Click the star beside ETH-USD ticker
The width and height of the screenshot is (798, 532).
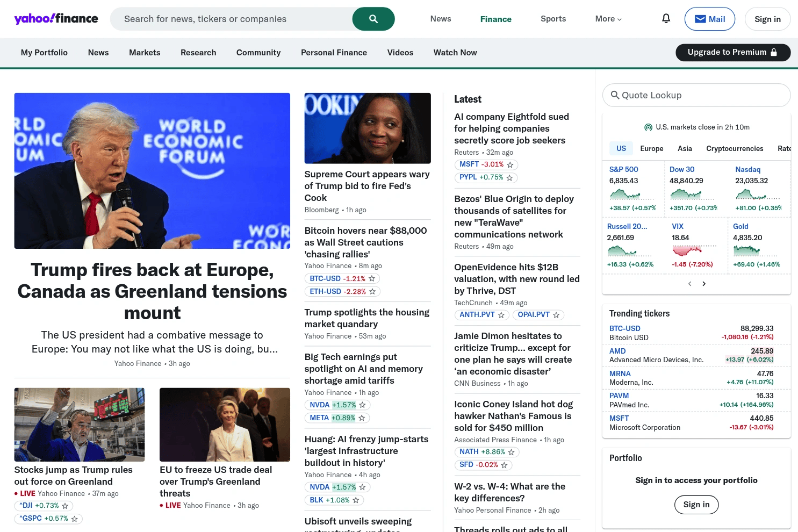(373, 291)
